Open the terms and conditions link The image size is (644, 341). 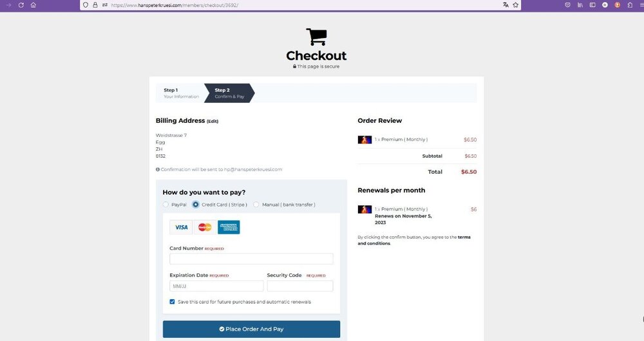coord(414,240)
